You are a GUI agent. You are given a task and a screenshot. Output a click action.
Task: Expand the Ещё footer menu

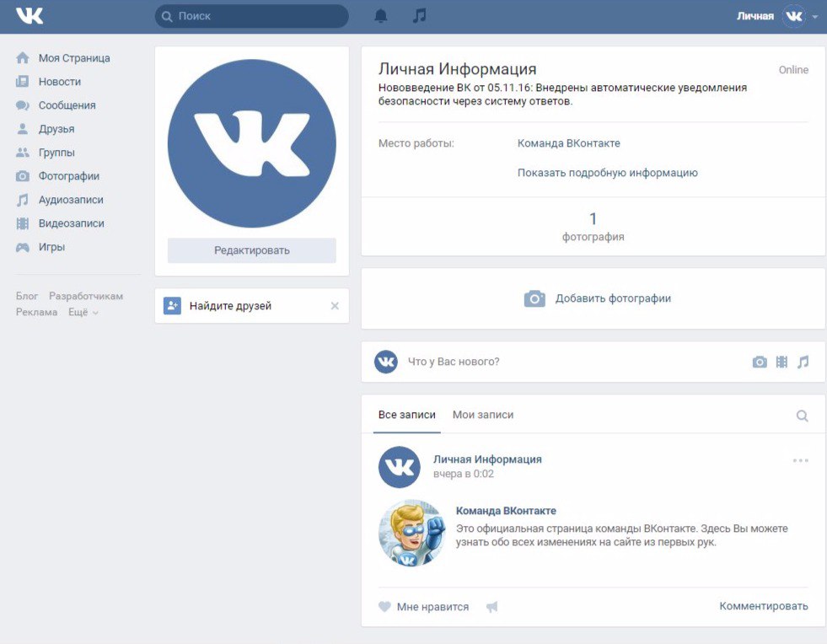(83, 312)
